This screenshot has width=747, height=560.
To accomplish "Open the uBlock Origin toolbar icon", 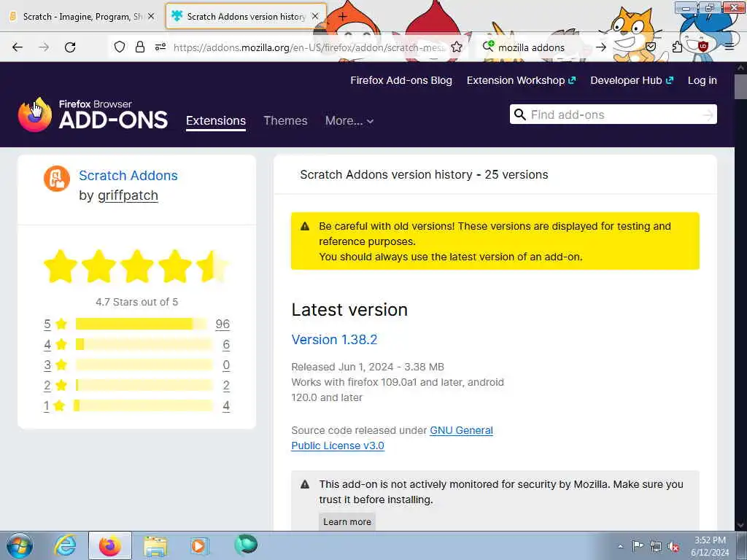I will [703, 47].
